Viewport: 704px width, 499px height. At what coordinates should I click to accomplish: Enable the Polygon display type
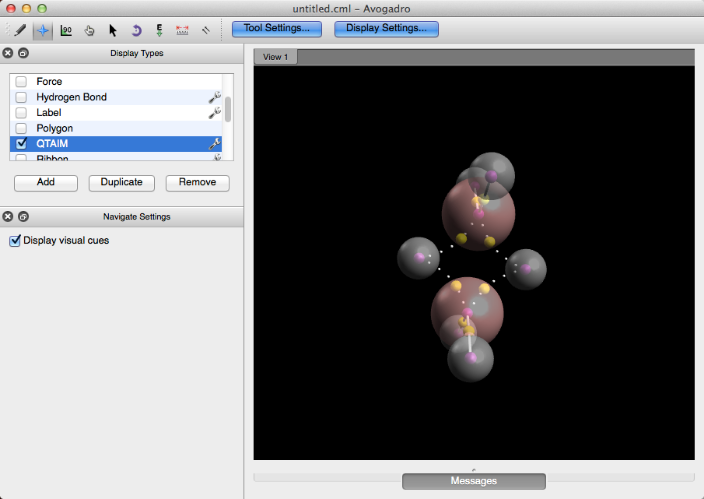pyautogui.click(x=22, y=129)
